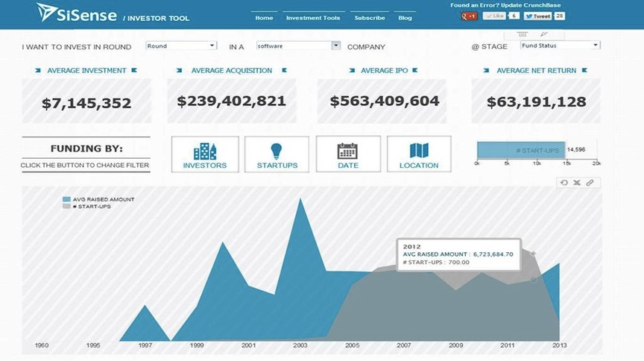644x361 pixels.
Task: Click the DATE label under the calendar icon
Action: (x=348, y=166)
